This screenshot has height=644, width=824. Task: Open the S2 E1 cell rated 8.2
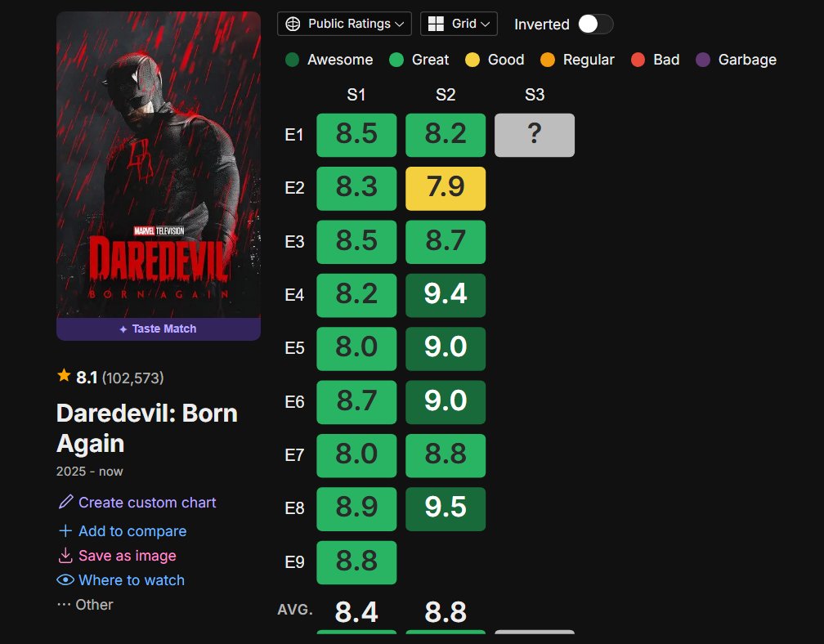[x=446, y=135]
